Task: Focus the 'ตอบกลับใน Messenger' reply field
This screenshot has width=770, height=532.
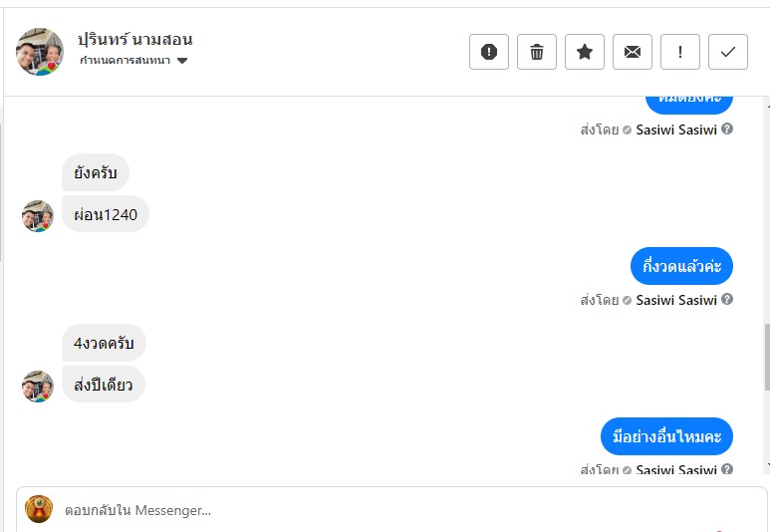Action: (x=398, y=510)
